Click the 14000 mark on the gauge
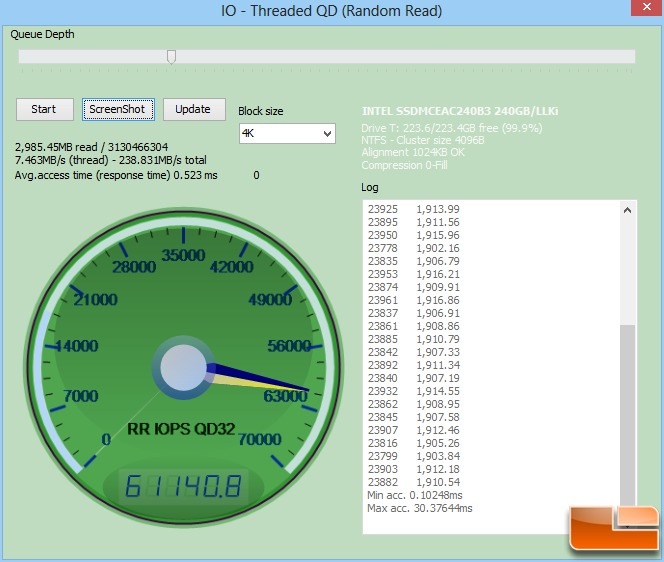This screenshot has height=562, width=664. click(x=77, y=346)
